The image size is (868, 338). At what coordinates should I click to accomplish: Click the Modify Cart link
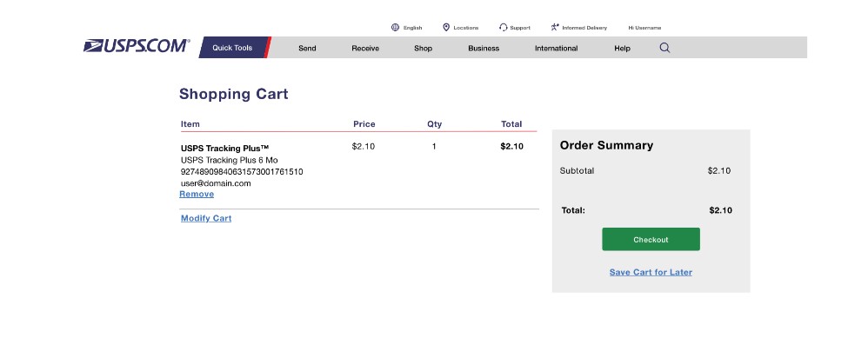click(x=206, y=218)
